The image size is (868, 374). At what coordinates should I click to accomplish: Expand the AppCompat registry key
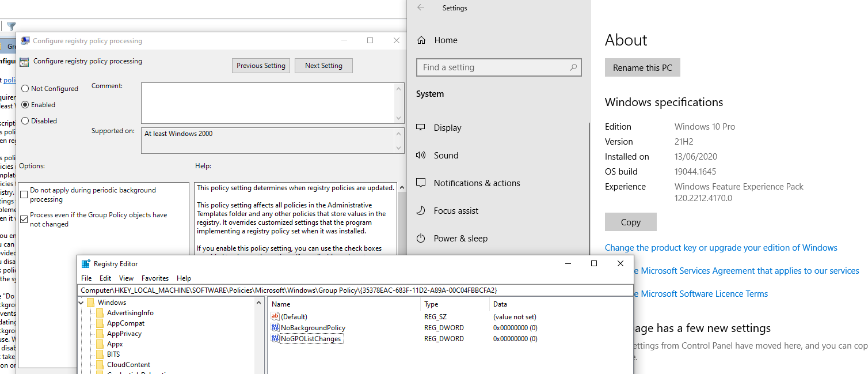point(93,323)
